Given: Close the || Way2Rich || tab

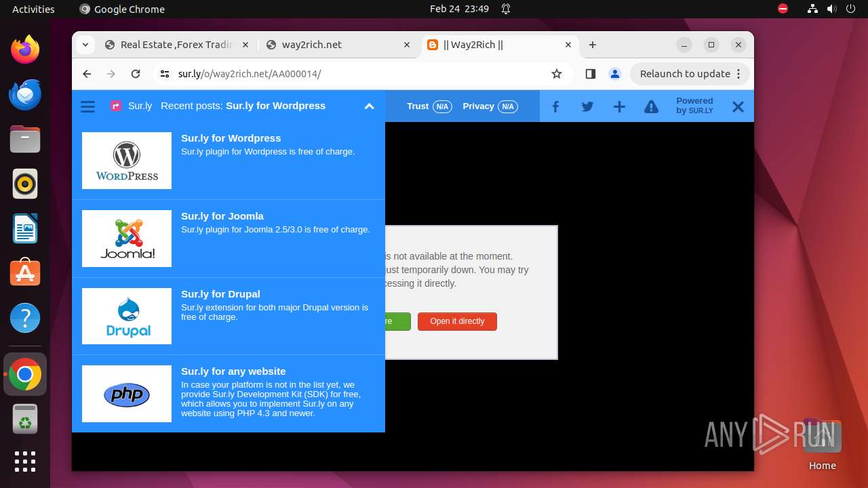Looking at the screenshot, I should [x=568, y=45].
